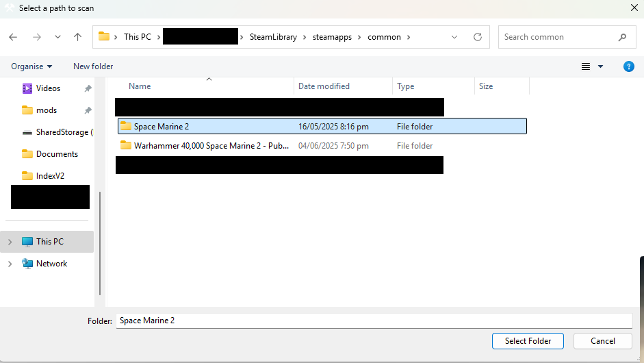
Task: Expand the chevron after common breadcrumb
Action: pyautogui.click(x=409, y=37)
